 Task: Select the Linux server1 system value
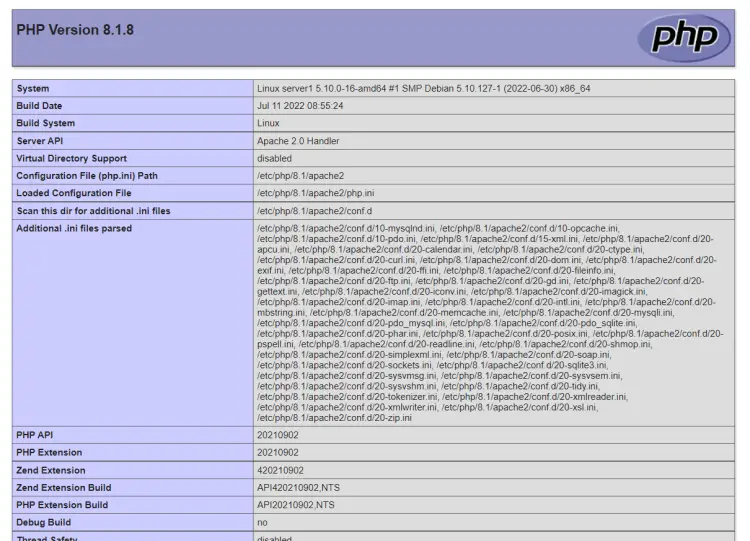[424, 88]
